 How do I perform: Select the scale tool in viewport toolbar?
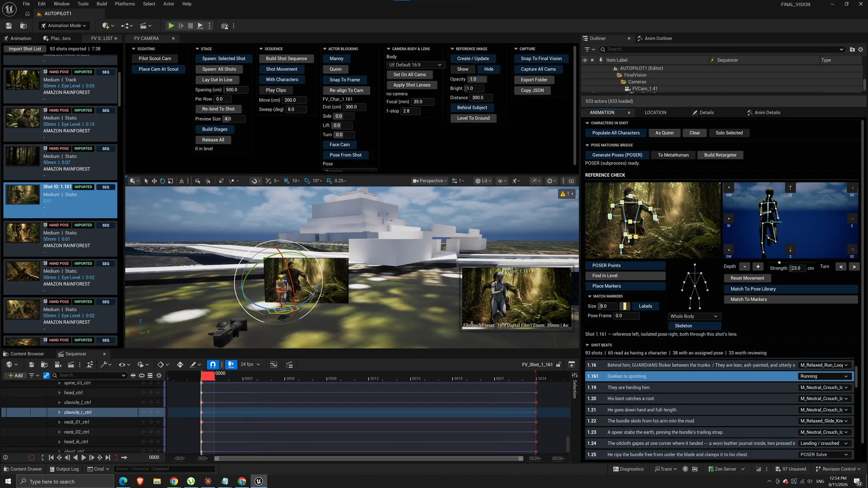(x=171, y=181)
